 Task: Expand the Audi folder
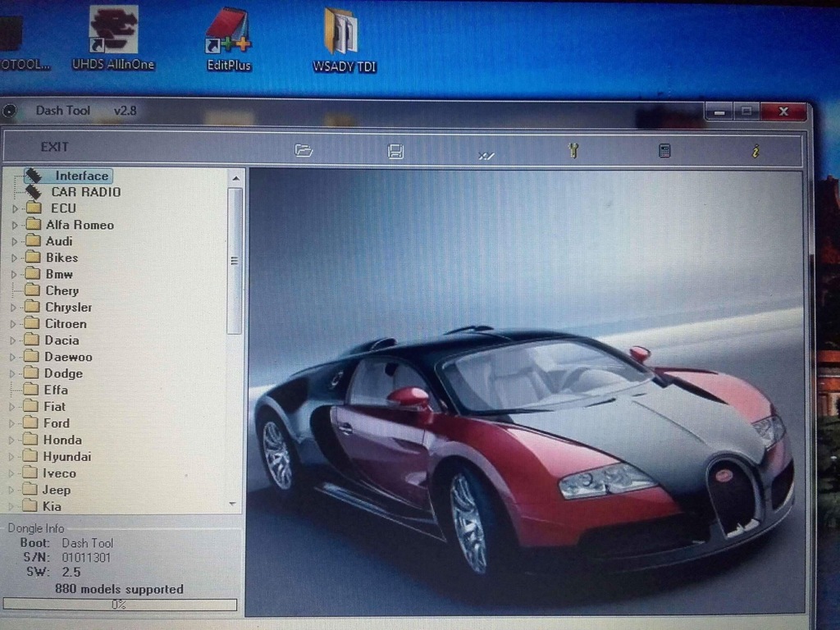pos(15,242)
